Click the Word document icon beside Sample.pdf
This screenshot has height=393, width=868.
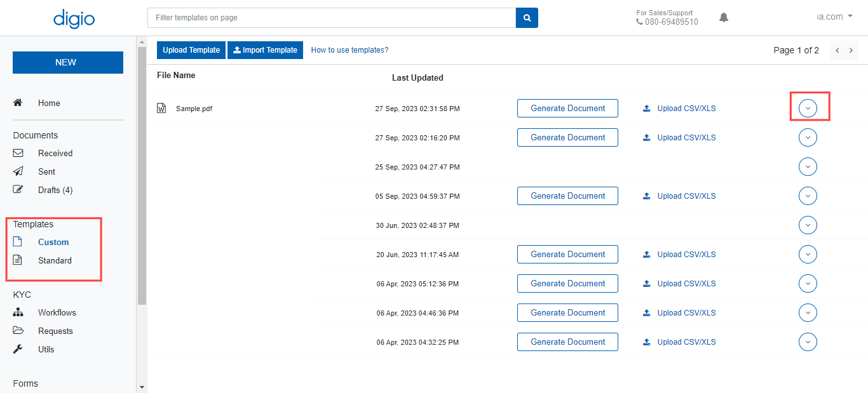tap(161, 108)
